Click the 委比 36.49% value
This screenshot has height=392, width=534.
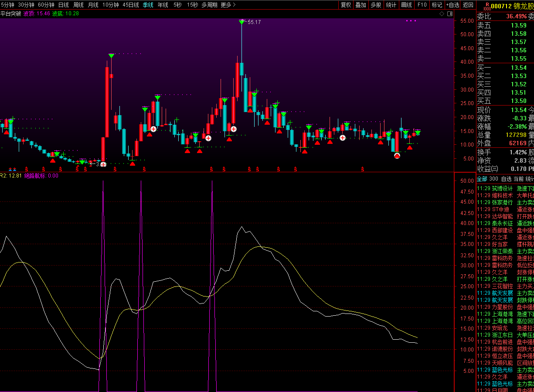[517, 16]
